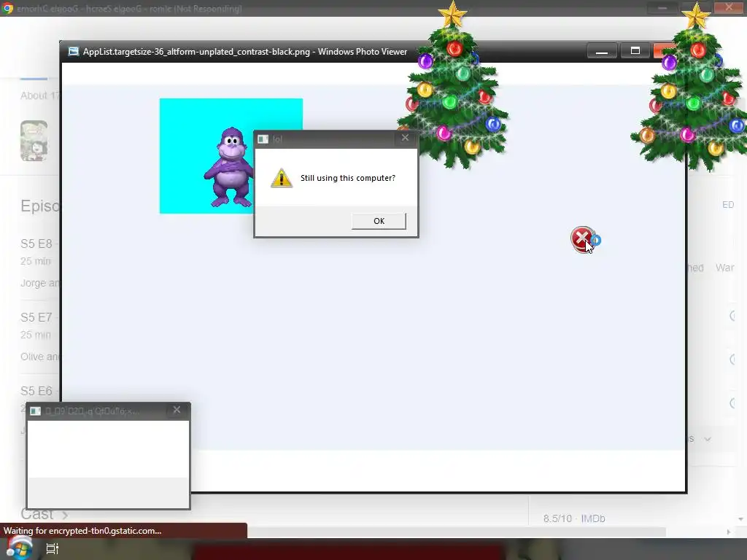Click the red X error icon
Screen dimensions: 747x560
tap(581, 239)
